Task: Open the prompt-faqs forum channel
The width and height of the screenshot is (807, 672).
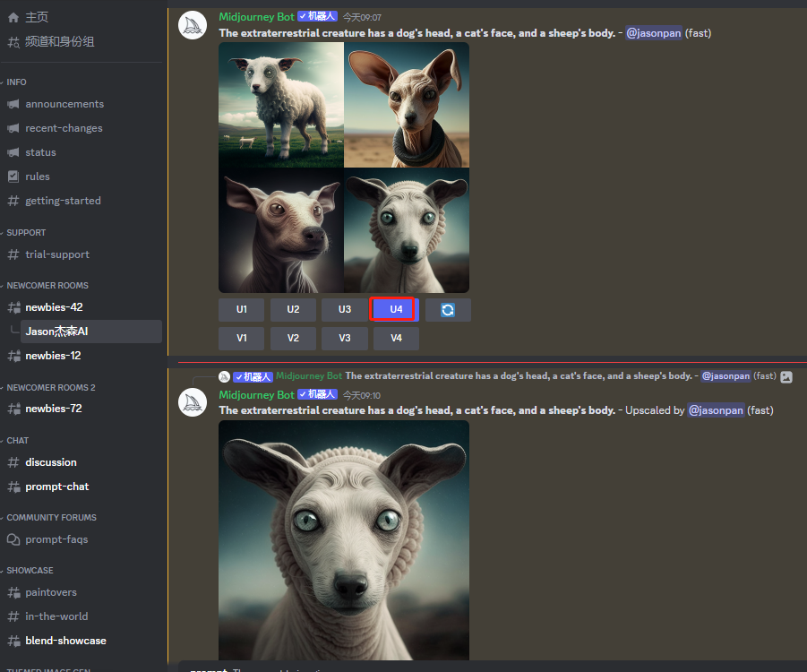Action: coord(56,539)
